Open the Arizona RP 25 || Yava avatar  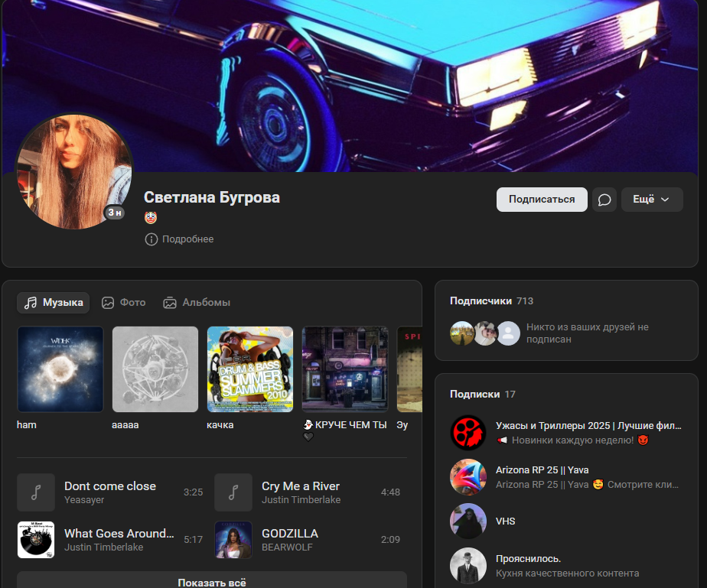pos(468,477)
